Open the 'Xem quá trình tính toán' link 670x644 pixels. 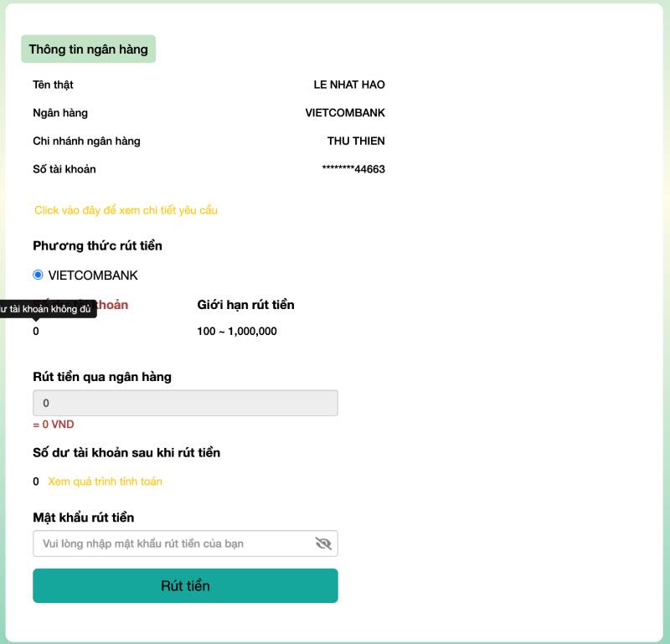tap(105, 482)
